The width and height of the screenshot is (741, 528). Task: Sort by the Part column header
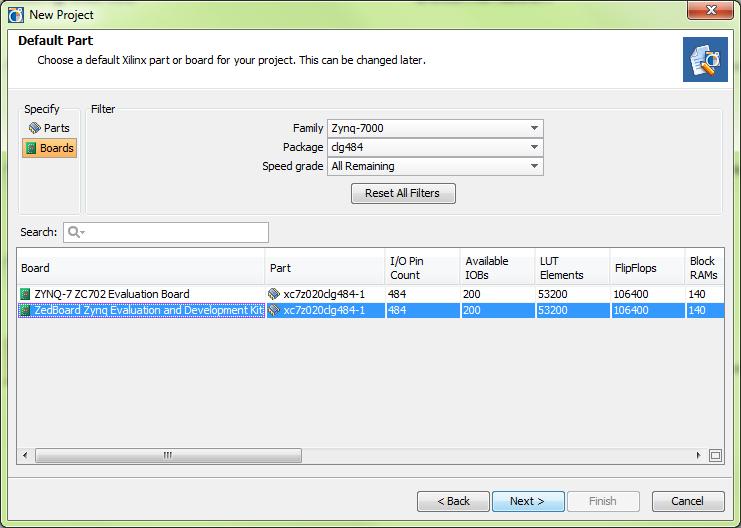click(x=325, y=268)
